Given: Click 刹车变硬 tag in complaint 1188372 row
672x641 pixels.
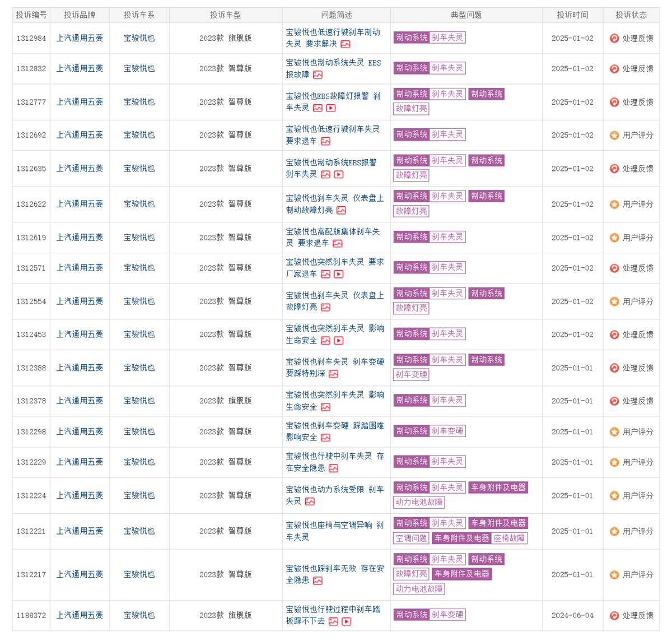Looking at the screenshot, I should pos(447,615).
